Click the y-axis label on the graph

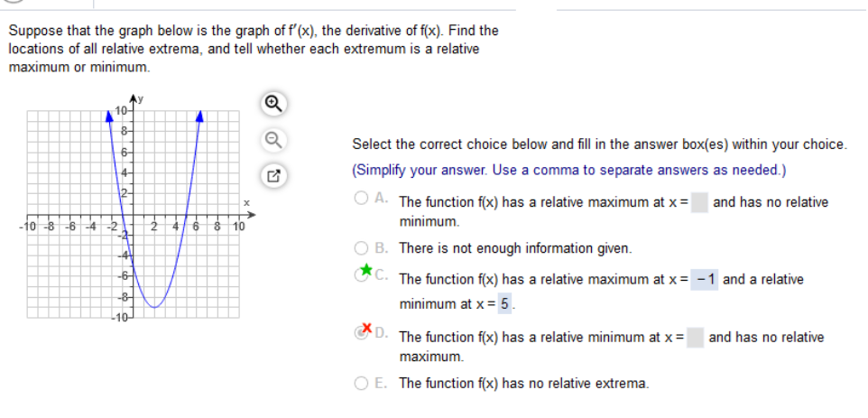141,99
